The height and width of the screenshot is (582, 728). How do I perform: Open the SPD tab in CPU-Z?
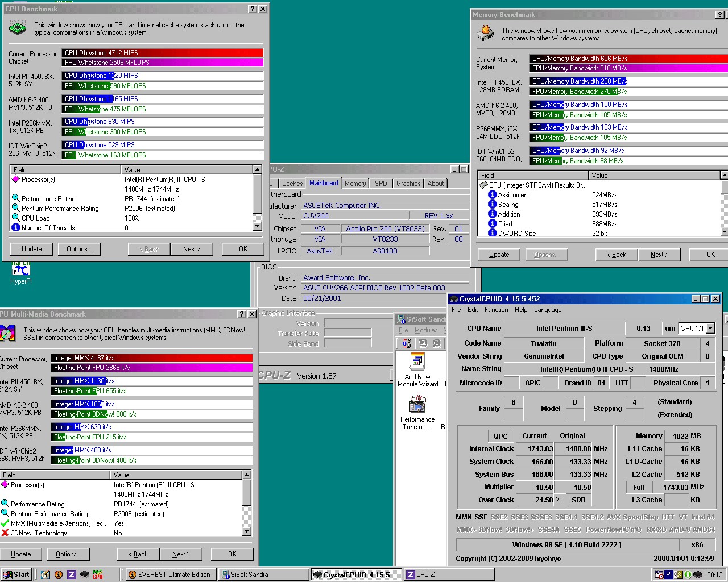(x=381, y=184)
